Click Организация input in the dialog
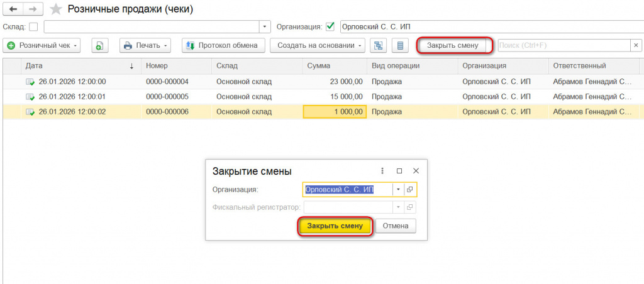 pos(348,190)
